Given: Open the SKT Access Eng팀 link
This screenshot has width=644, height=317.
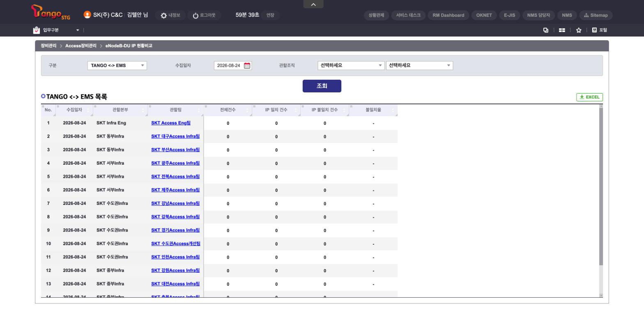Looking at the screenshot, I should [171, 123].
